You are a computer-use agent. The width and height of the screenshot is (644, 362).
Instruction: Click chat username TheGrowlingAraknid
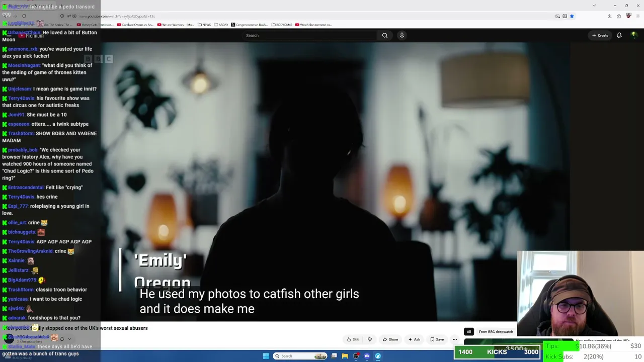tap(30, 251)
